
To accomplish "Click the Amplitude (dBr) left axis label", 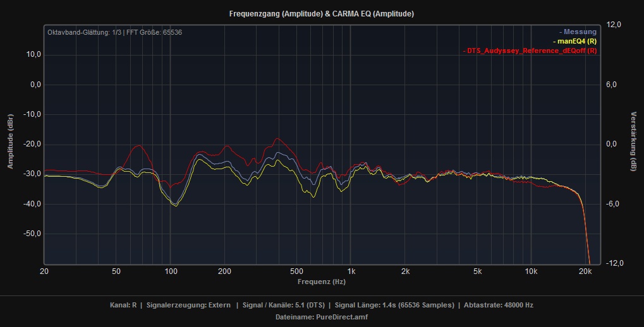I will (10, 143).
